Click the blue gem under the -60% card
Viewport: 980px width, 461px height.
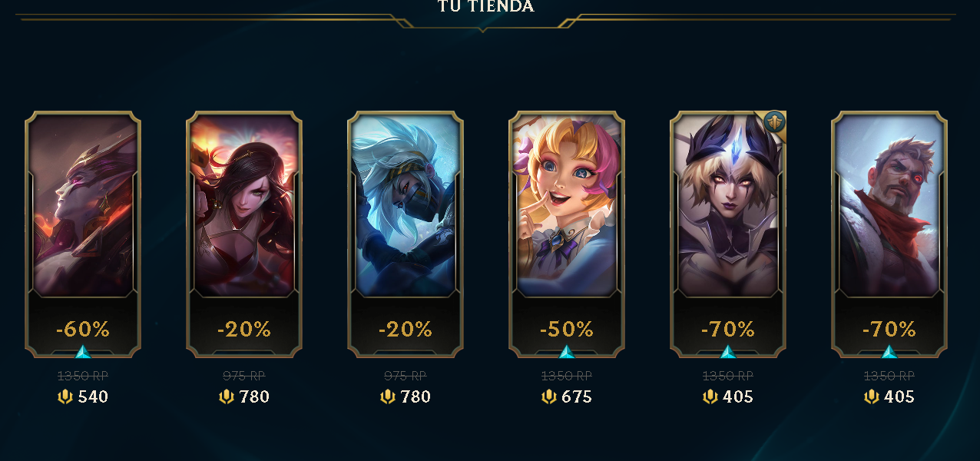point(83,353)
